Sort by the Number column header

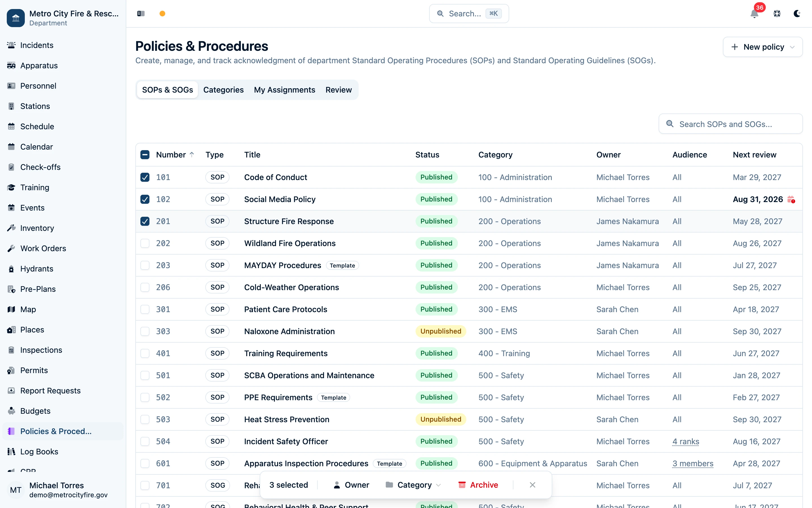click(175, 155)
